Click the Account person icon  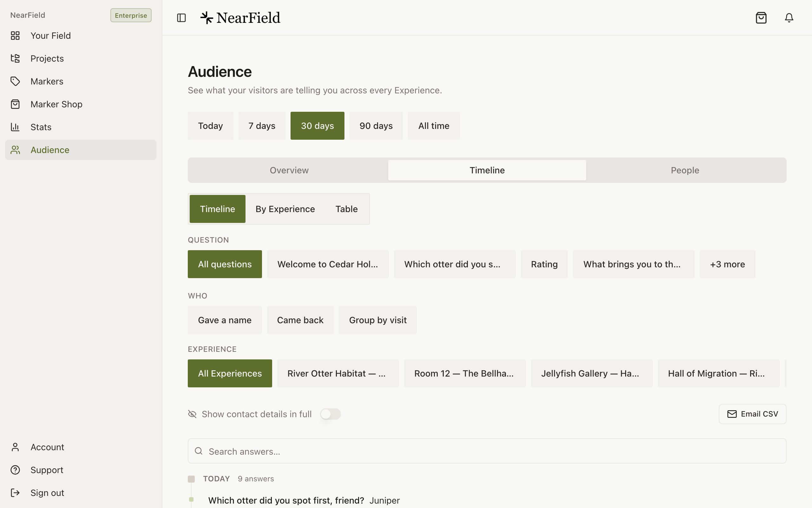point(15,447)
